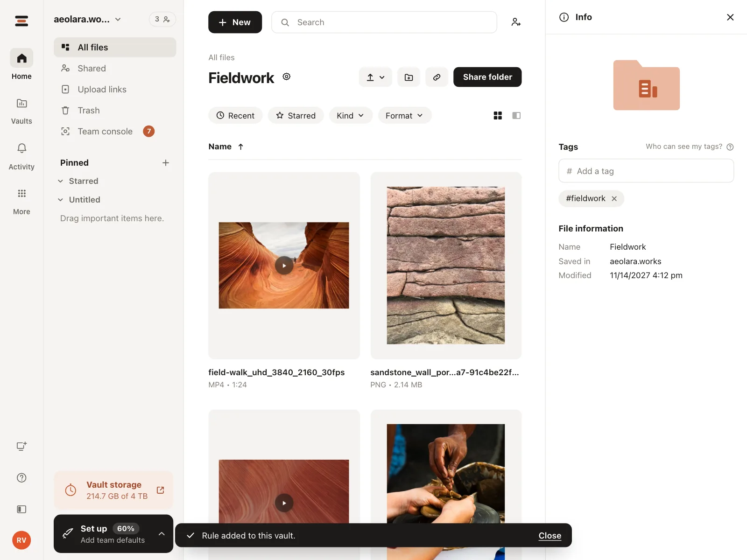Screen dimensions: 747x560
Task: Open the RV user avatar
Action: click(x=21, y=540)
